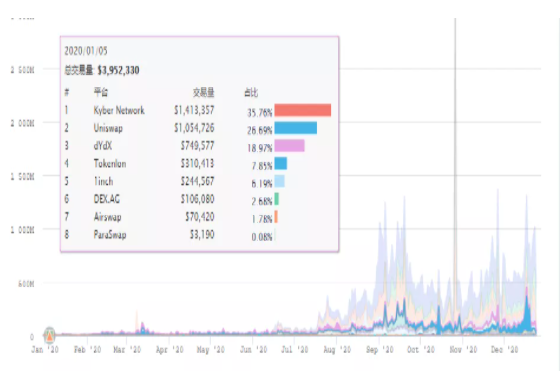Click the DEX.AG platform name
The image size is (560, 371).
click(x=106, y=199)
